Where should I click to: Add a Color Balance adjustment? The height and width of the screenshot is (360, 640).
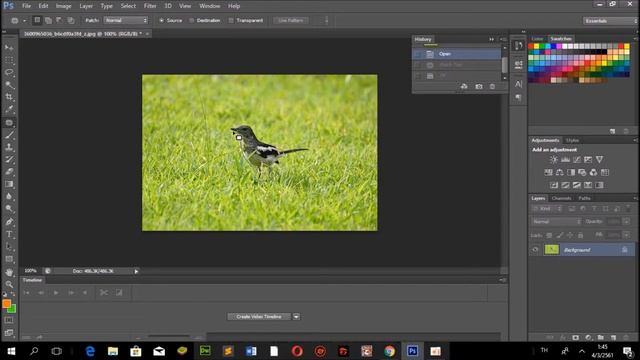(x=560, y=172)
